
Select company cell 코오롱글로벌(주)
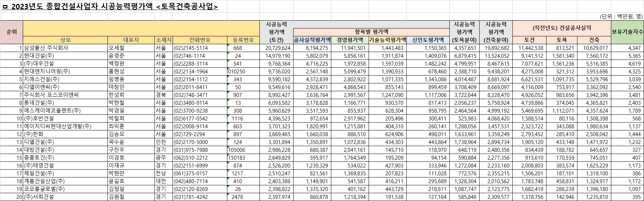(x=65, y=189)
